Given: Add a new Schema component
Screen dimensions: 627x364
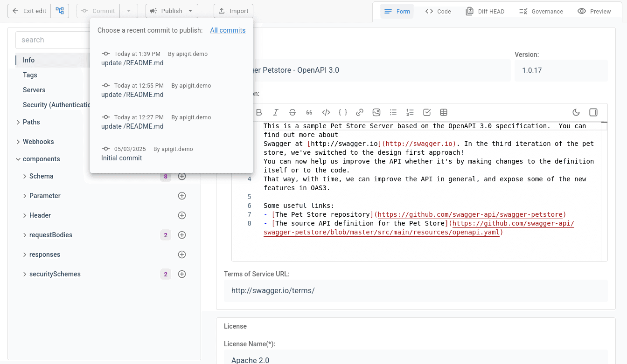Looking at the screenshot, I should pos(182,176).
